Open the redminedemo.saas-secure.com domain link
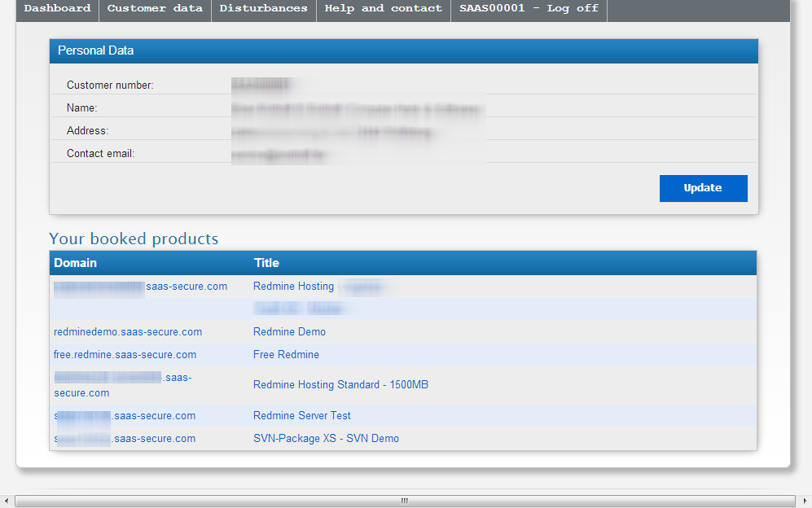The width and height of the screenshot is (812, 508). pos(128,331)
